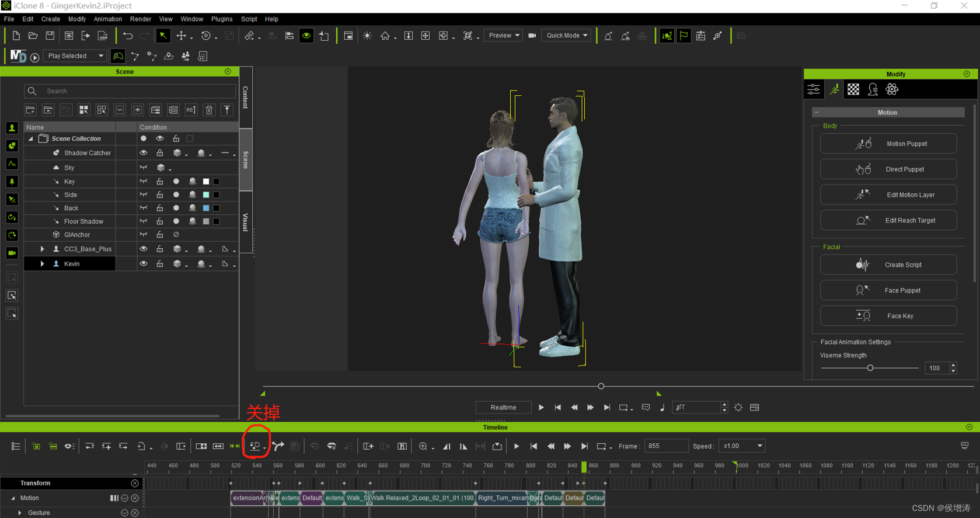This screenshot has width=980, height=518.
Task: Open camera category in left sidebar
Action: pyautogui.click(x=12, y=253)
